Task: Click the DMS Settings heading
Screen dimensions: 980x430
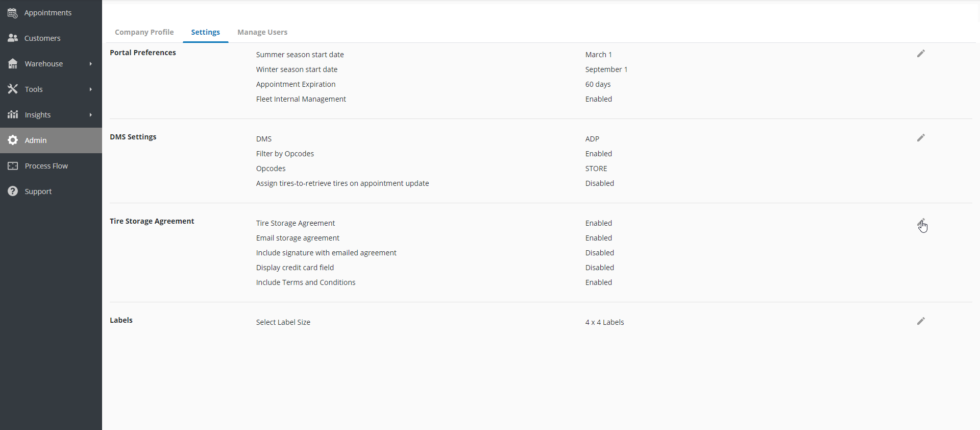Action: click(133, 137)
